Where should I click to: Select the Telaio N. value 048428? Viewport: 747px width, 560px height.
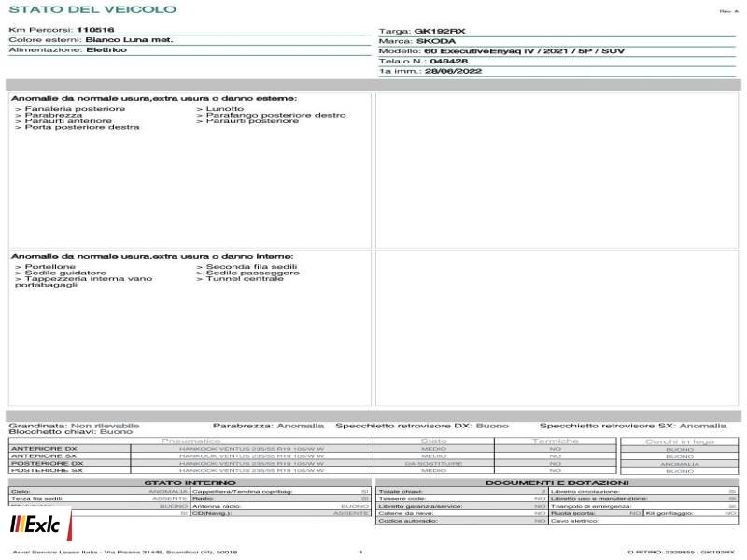point(449,61)
